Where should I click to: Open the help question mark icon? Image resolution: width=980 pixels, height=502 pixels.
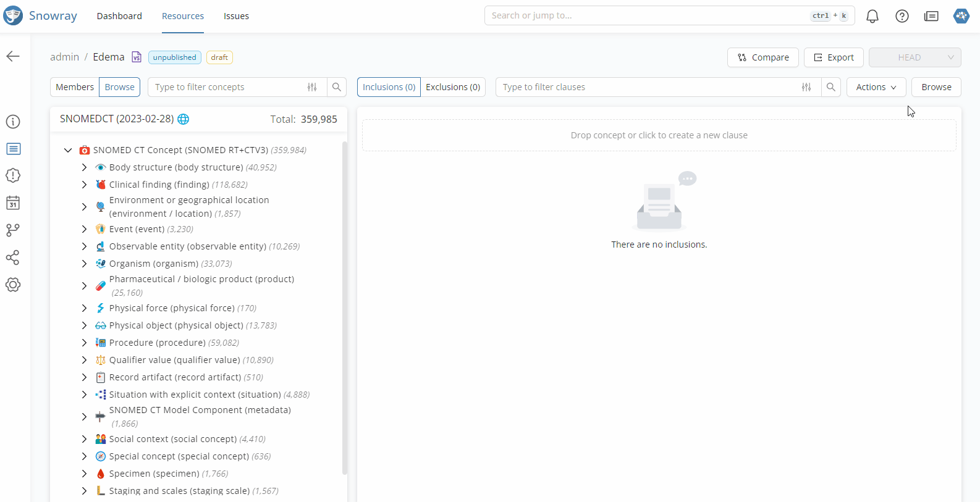(902, 16)
